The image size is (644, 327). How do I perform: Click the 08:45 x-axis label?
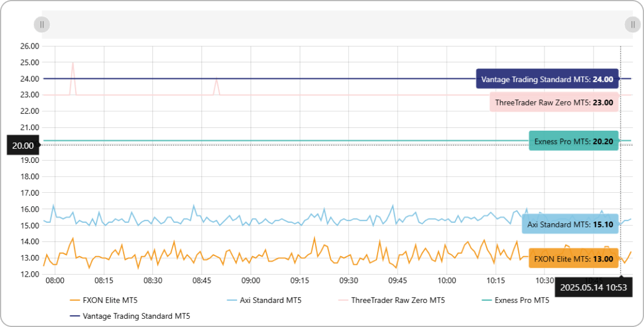[x=201, y=281]
